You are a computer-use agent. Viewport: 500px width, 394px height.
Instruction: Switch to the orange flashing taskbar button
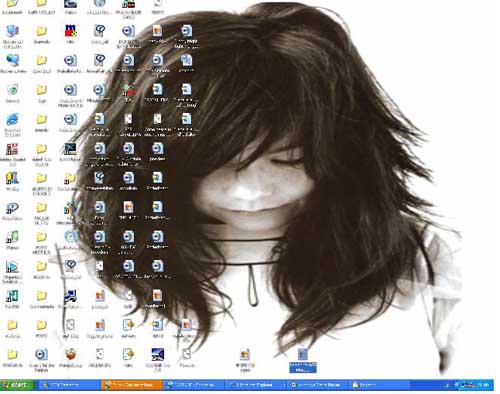point(132,385)
